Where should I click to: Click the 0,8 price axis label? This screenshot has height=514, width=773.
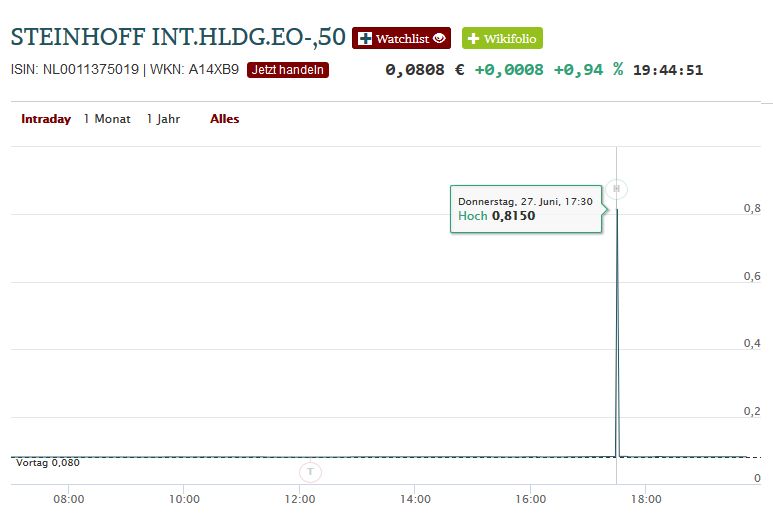coord(752,208)
